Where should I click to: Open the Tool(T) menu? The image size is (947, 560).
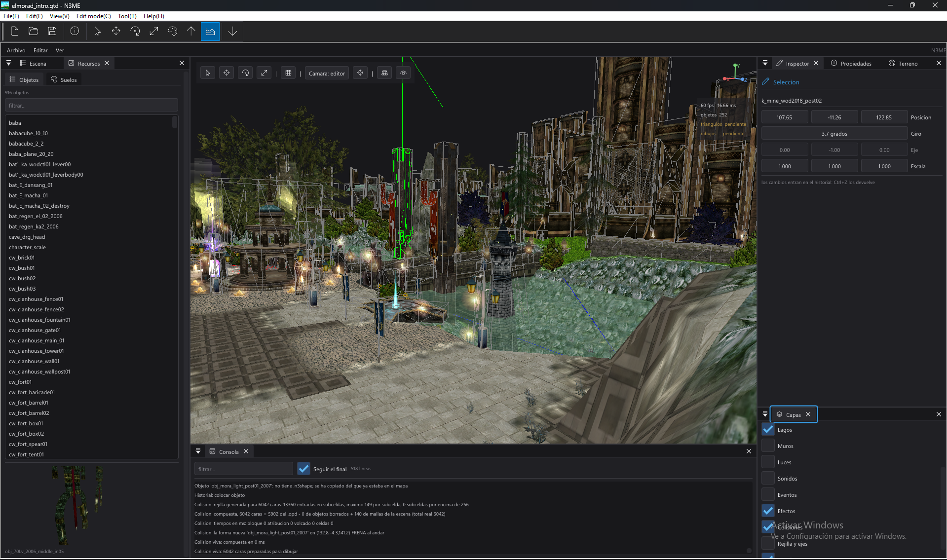(x=127, y=16)
